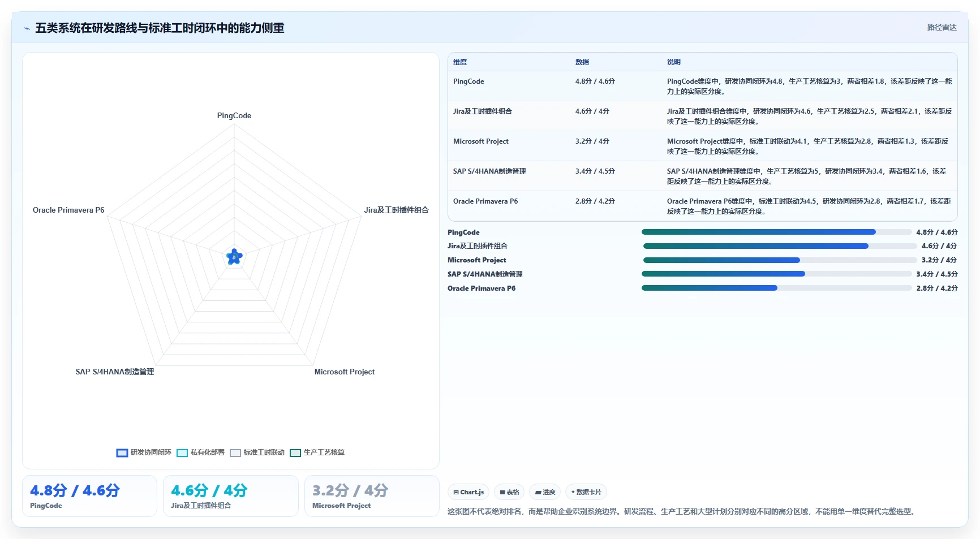Image resolution: width=980 pixels, height=539 pixels.
Task: Click the SAP S/4HANA制造管理 progress bar
Action: (x=776, y=274)
